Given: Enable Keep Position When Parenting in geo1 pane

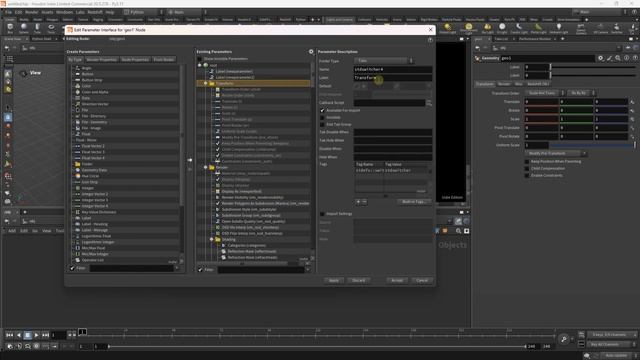Looking at the screenshot, I should coord(527,162).
